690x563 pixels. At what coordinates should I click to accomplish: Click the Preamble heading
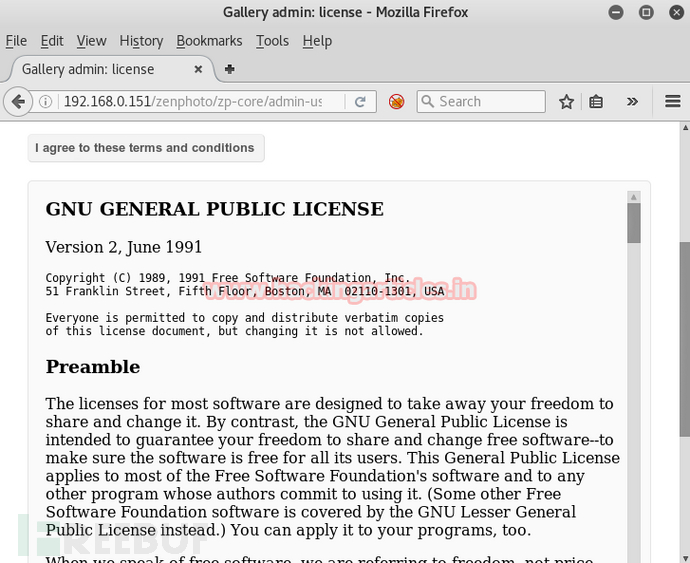click(x=93, y=367)
